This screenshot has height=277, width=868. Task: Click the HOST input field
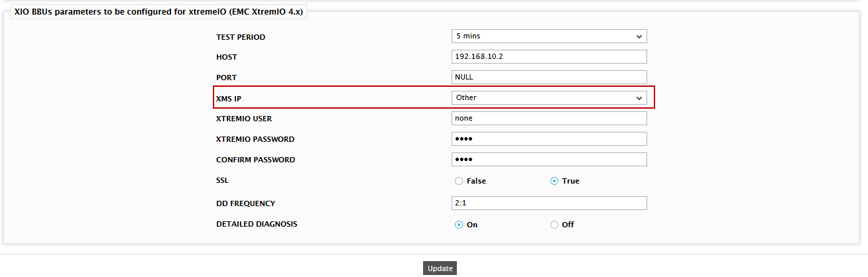[548, 57]
